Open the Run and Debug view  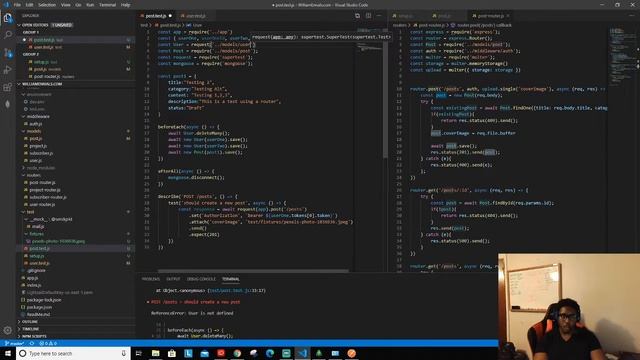[8, 70]
